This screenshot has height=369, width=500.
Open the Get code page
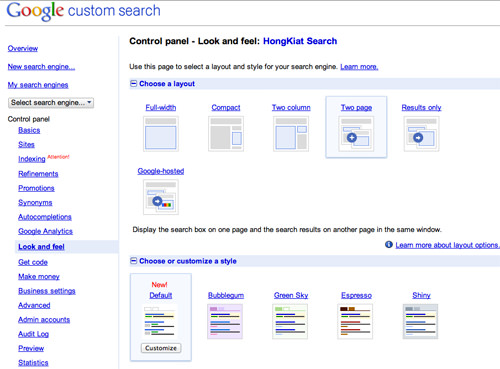point(33,262)
